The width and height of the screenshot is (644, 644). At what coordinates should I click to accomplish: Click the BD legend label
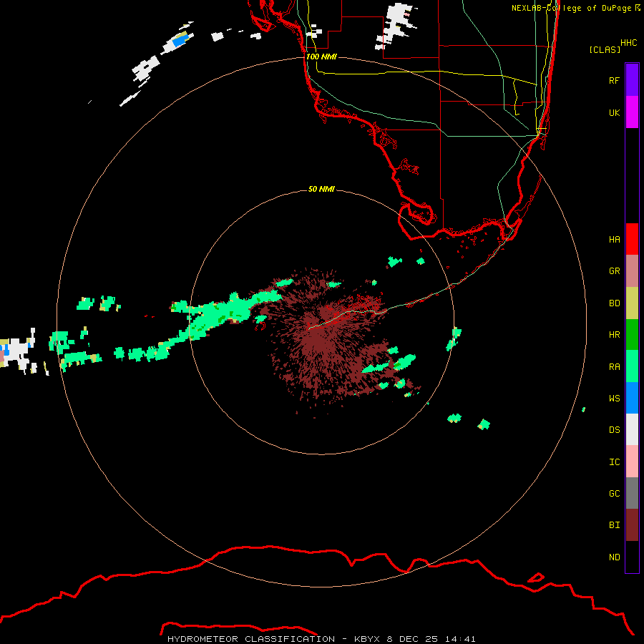coord(615,303)
